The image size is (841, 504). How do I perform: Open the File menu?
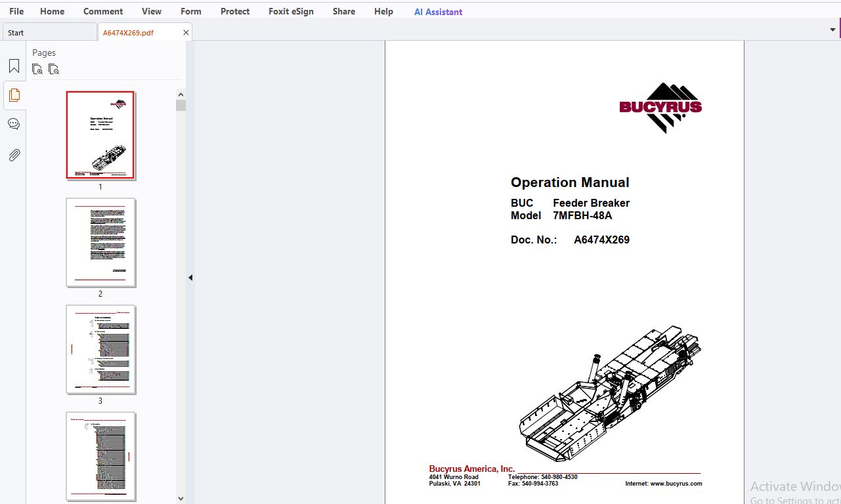(x=16, y=11)
